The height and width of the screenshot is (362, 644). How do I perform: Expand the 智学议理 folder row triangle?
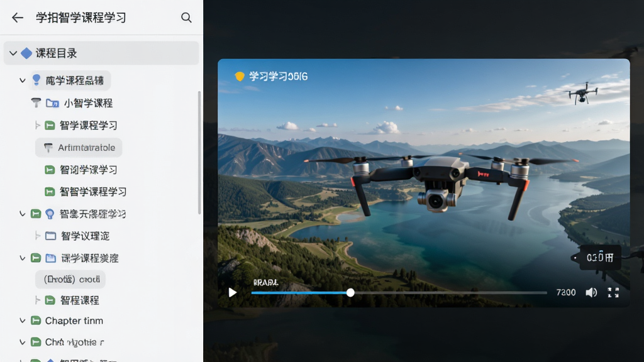pyautogui.click(x=37, y=236)
